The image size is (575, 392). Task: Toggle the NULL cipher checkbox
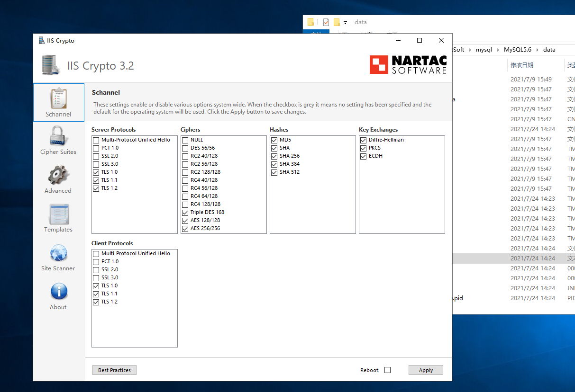click(185, 140)
